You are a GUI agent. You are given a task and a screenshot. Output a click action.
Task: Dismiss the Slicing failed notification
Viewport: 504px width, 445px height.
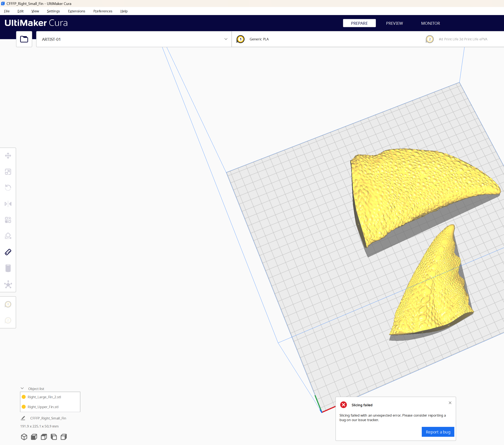coord(450,403)
